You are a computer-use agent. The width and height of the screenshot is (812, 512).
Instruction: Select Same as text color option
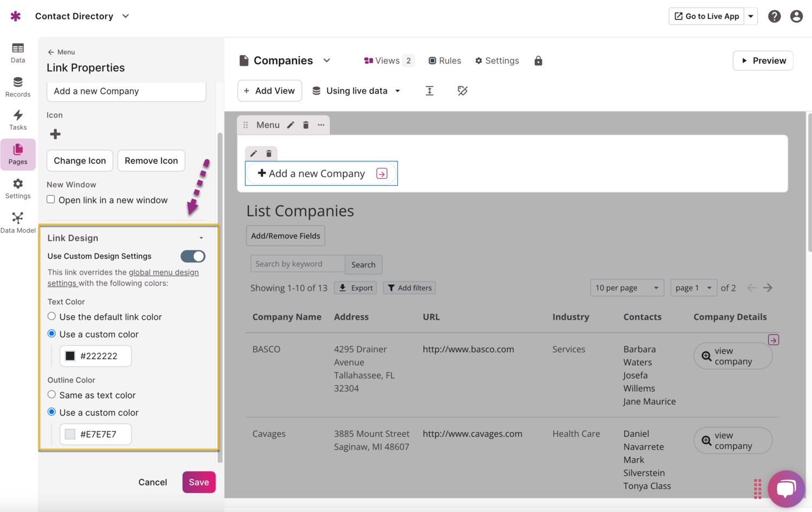coord(52,395)
